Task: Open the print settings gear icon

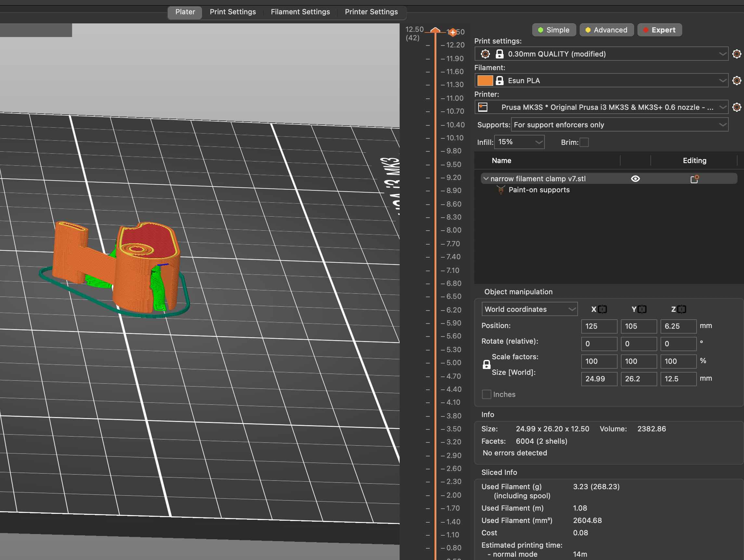Action: tap(737, 54)
